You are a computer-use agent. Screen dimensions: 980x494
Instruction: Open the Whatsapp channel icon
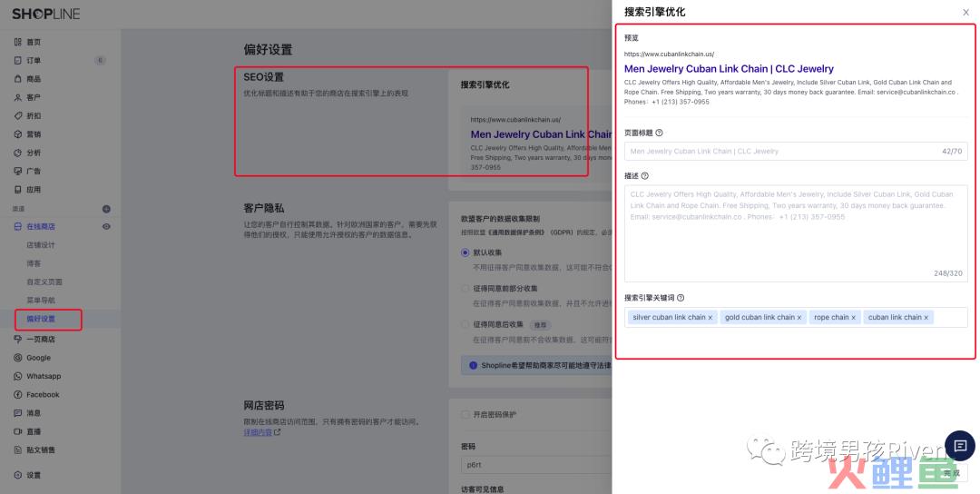click(17, 376)
